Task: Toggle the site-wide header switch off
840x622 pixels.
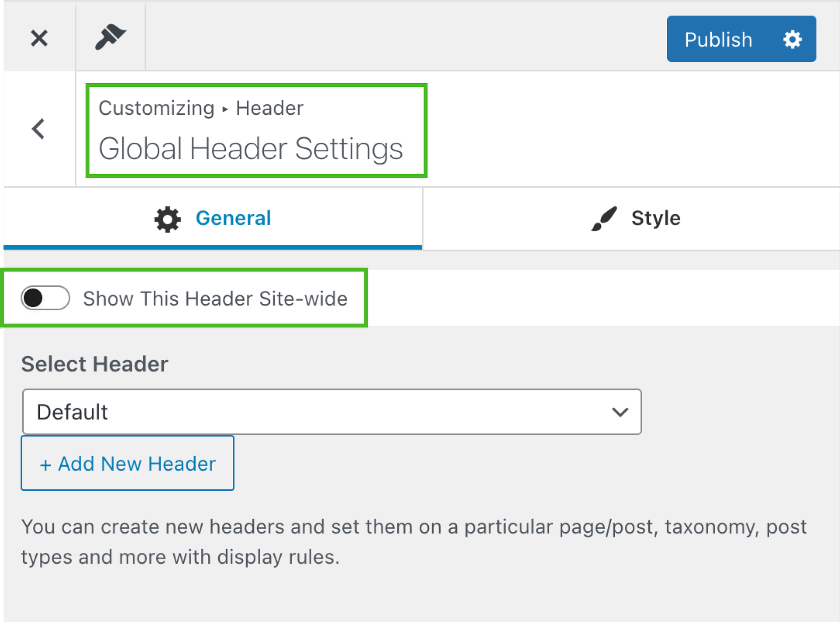Action: point(44,298)
